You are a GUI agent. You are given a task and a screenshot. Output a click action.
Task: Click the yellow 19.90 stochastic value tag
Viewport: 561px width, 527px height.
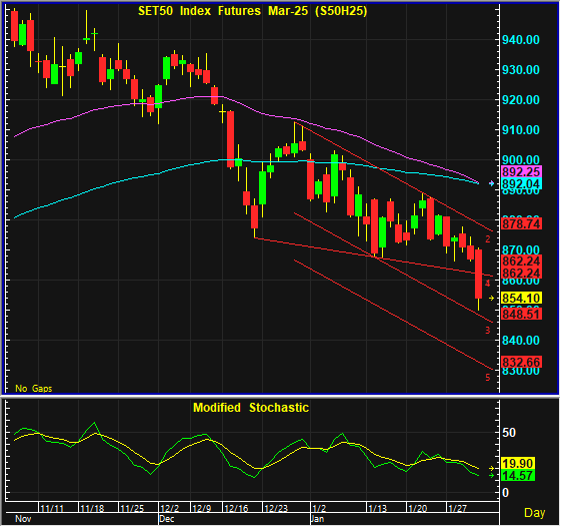[518, 464]
